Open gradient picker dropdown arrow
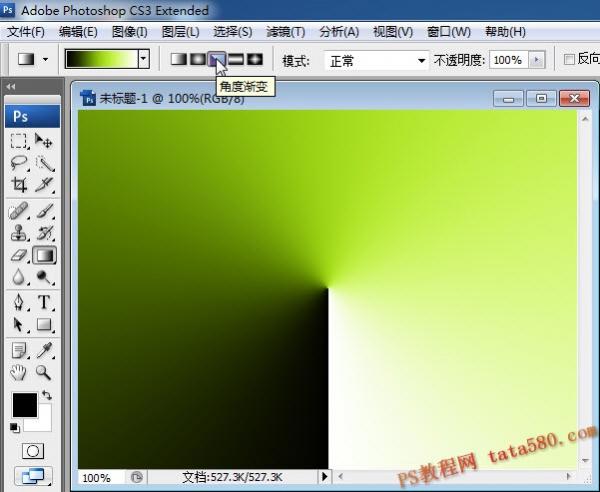The image size is (600, 492). click(x=144, y=59)
